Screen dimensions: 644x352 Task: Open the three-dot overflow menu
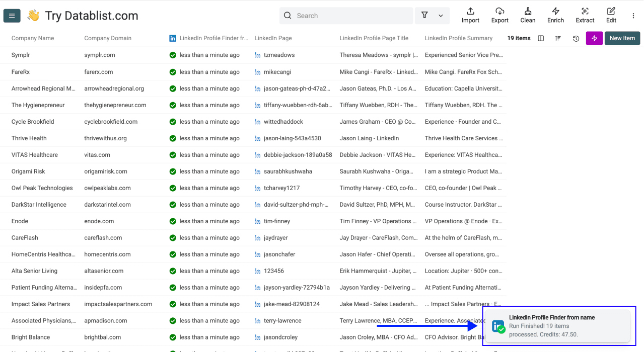coord(633,16)
